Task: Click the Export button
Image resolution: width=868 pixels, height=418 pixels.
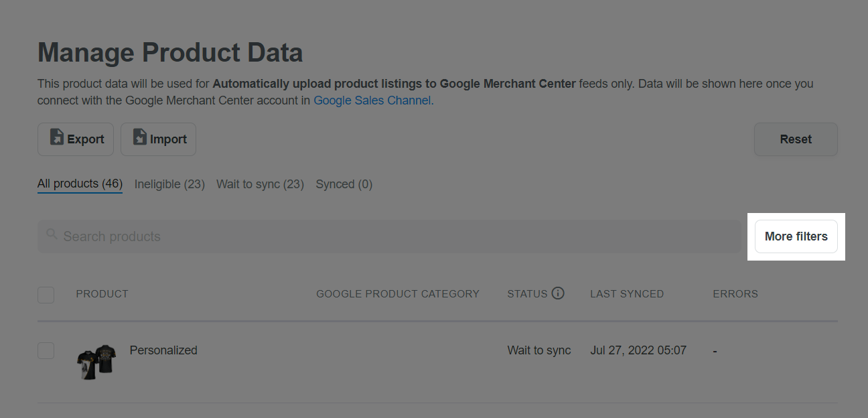Action: pyautogui.click(x=76, y=139)
